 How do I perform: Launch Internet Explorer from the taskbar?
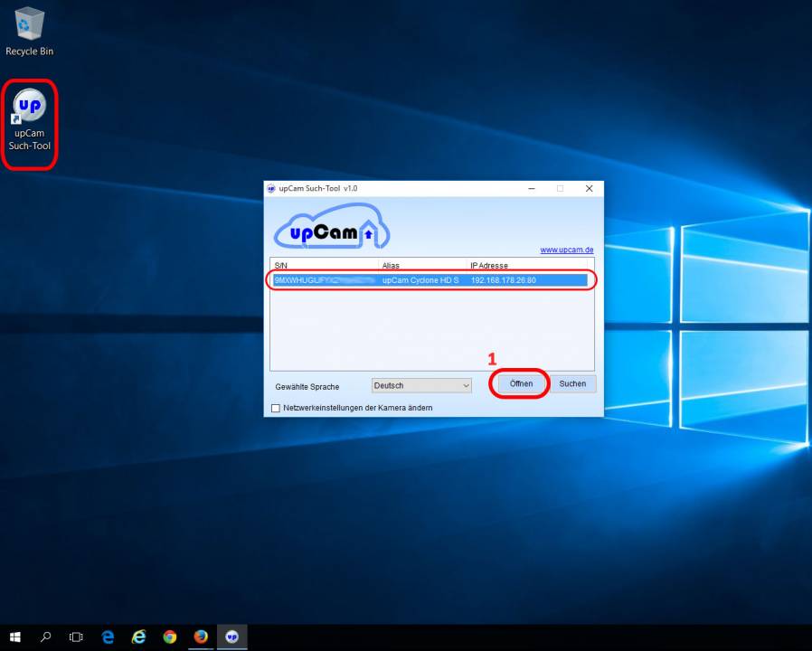tap(138, 637)
